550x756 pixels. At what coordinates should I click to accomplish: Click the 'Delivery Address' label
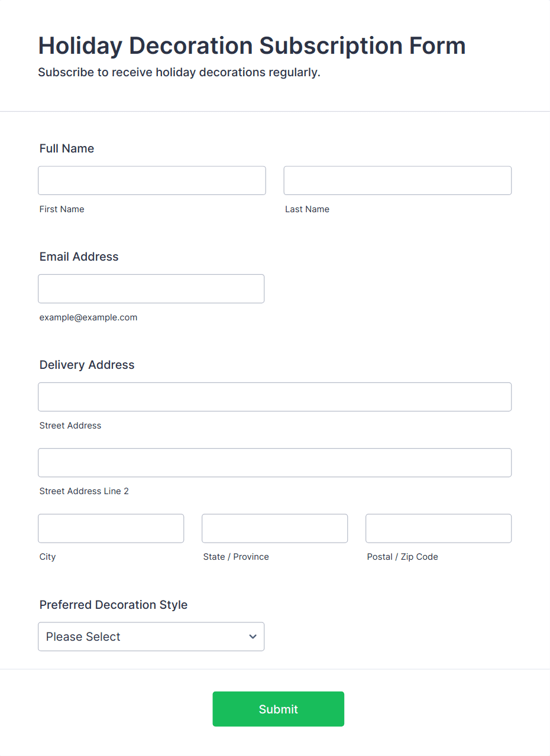coord(87,365)
